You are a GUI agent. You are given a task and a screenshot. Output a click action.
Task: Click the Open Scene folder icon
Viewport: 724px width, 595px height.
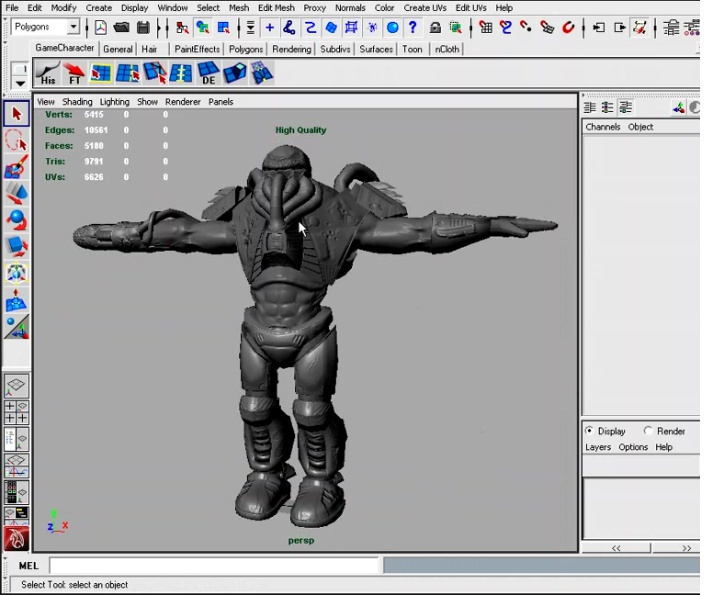121,28
